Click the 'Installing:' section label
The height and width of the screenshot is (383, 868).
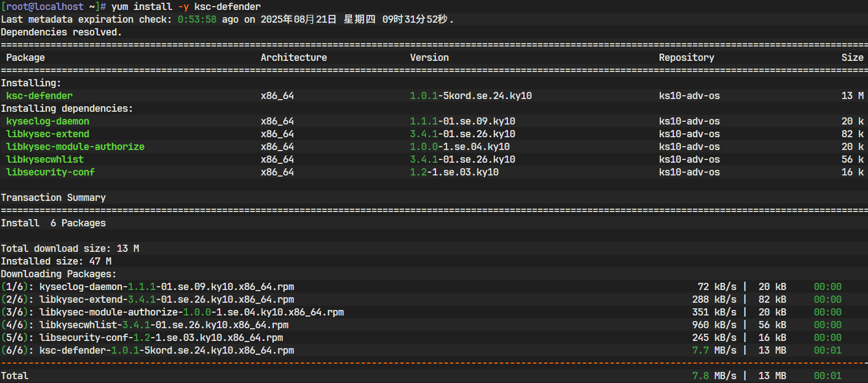tap(31, 83)
